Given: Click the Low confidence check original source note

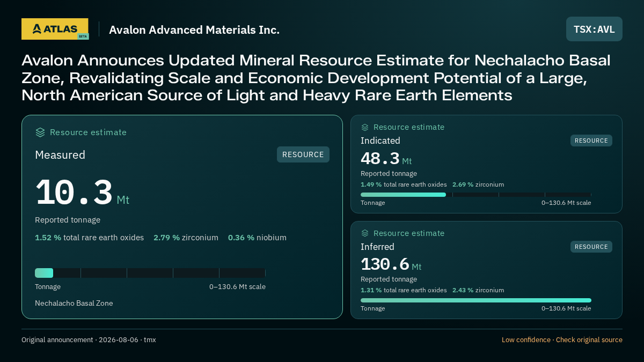Looking at the screenshot, I should [562, 340].
